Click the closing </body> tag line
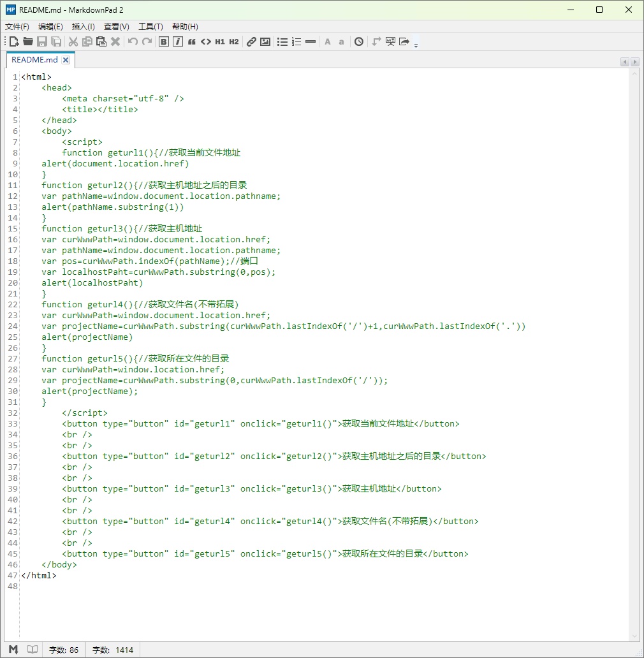The image size is (644, 658). [x=59, y=564]
